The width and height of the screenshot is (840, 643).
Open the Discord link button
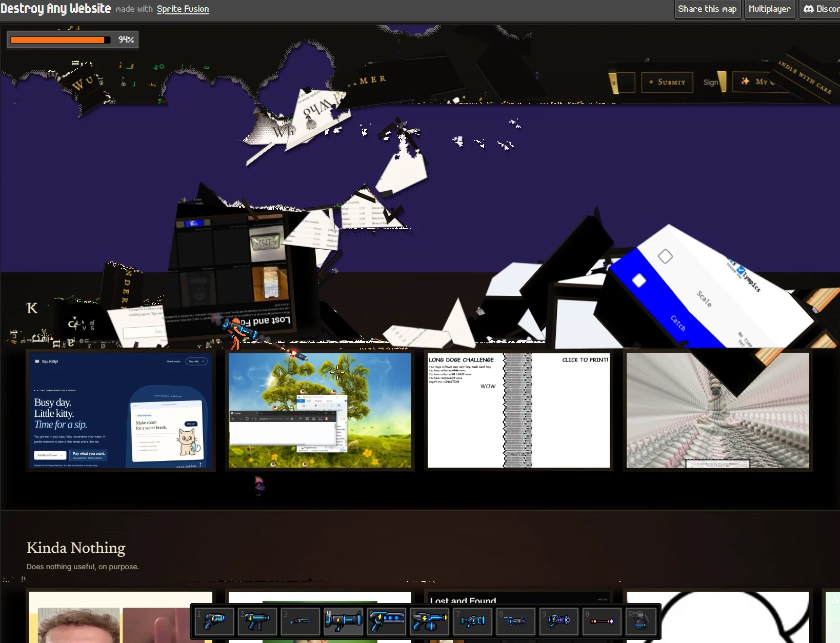819,9
